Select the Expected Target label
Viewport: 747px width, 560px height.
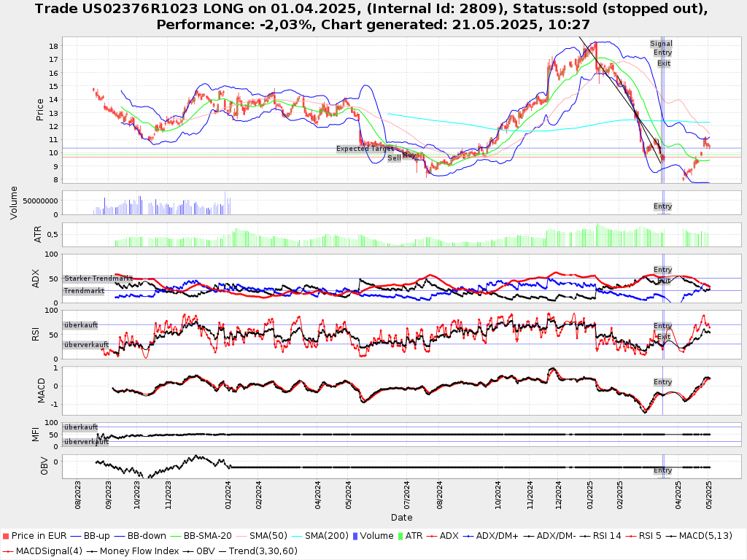point(365,149)
